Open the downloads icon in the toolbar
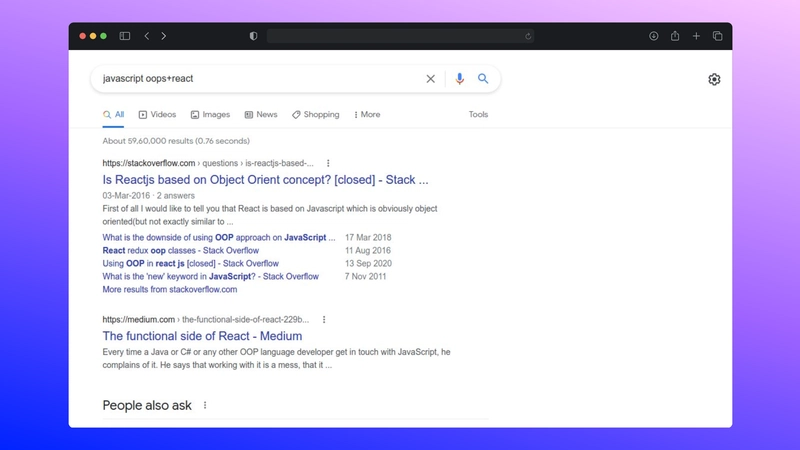 (654, 36)
